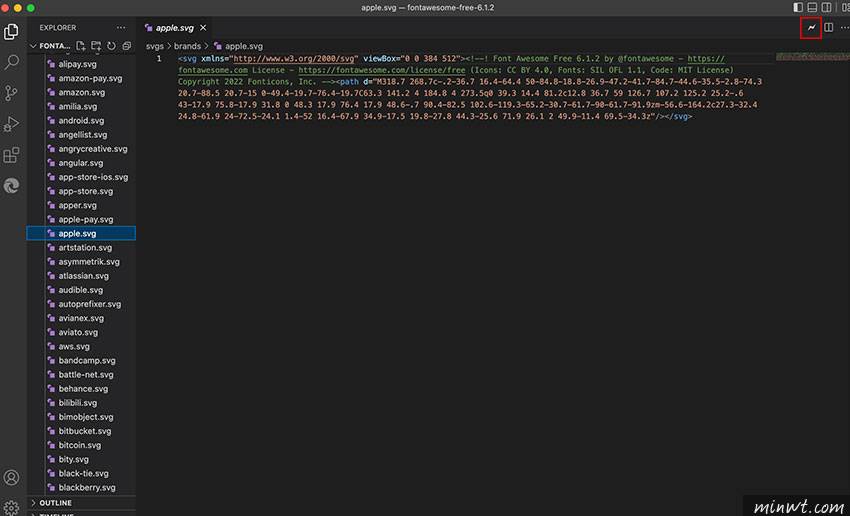
Task: Click the New File icon in Explorer
Action: [x=81, y=46]
